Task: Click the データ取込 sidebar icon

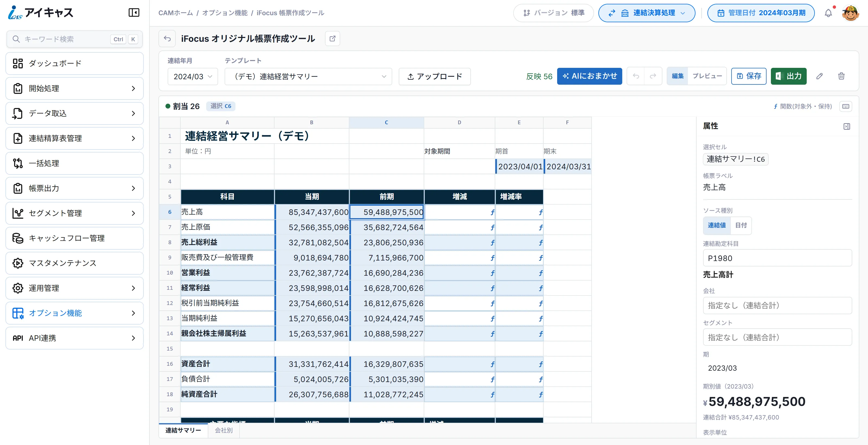Action: pyautogui.click(x=18, y=113)
